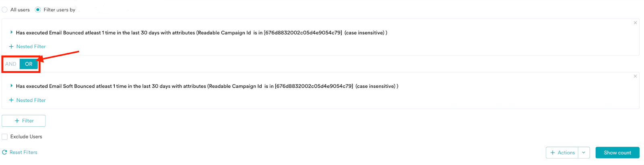Click the Email Bounced filter description text

click(x=201, y=33)
